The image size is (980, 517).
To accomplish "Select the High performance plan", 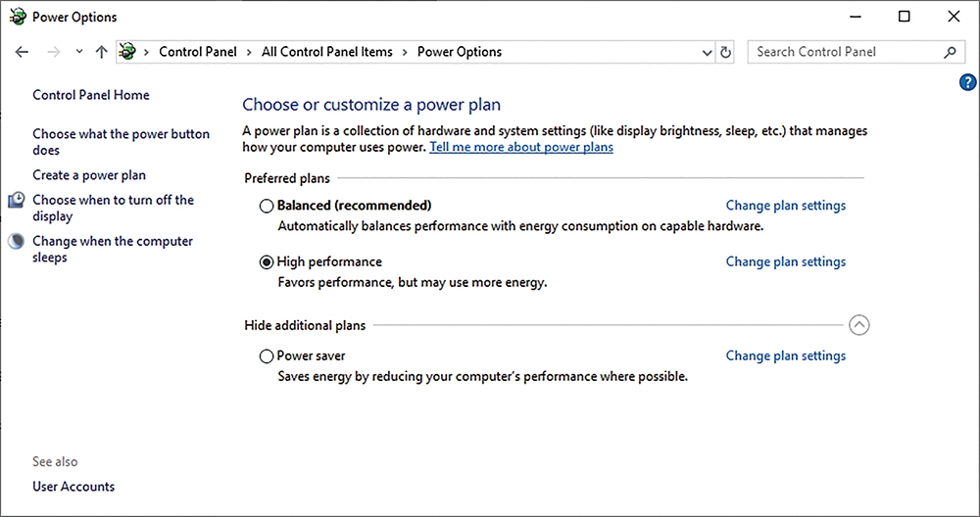I will click(x=267, y=261).
